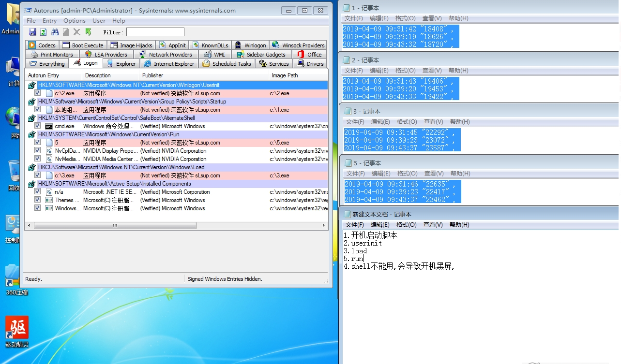Open the Scheduled Tasks tab

227,63
